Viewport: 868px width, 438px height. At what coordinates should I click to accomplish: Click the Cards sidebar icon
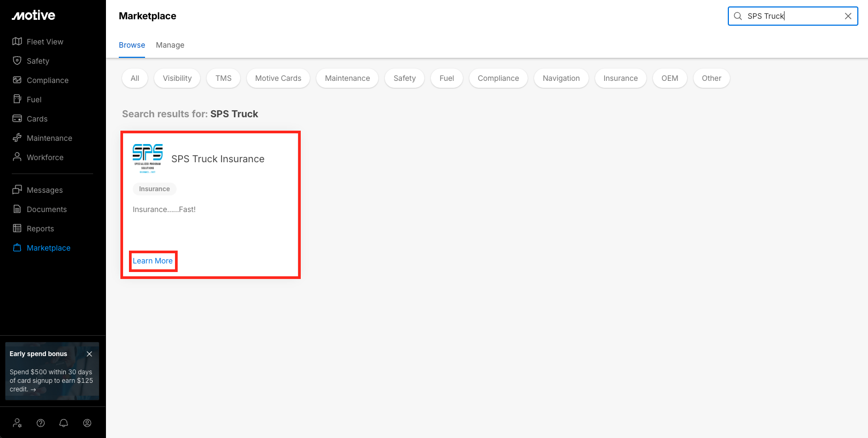coord(17,118)
